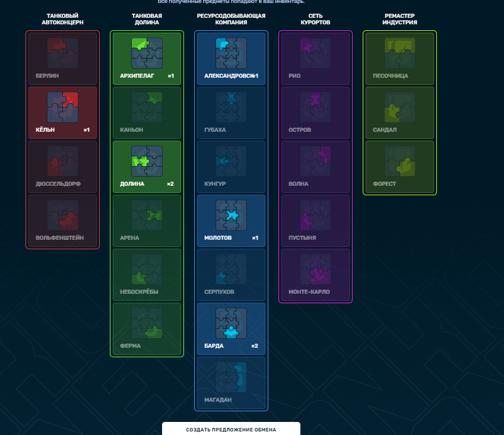Choose the Серпухов puzzle icon
Screen dimensions: 504x435
[x=231, y=269]
